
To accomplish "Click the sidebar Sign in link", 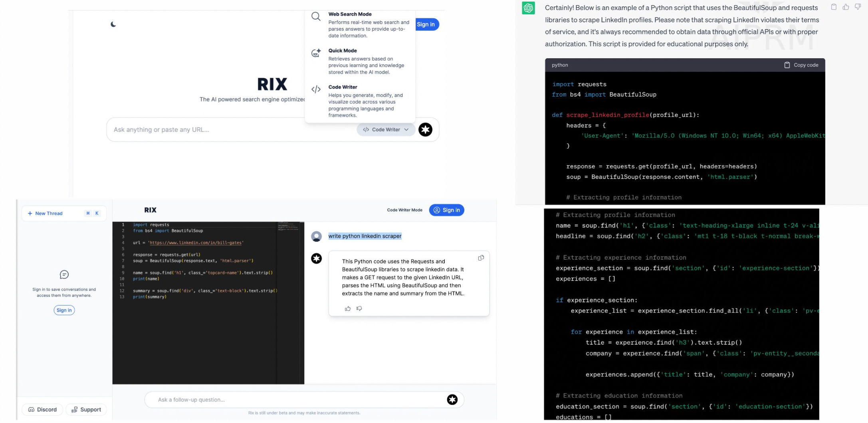I will [64, 310].
